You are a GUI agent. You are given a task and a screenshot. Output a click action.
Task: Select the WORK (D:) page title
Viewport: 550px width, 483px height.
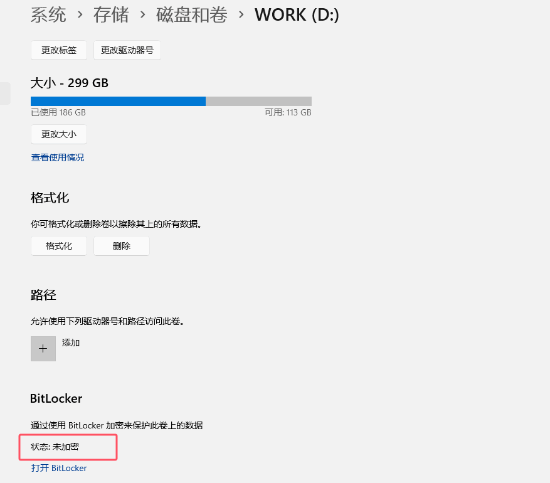click(297, 15)
